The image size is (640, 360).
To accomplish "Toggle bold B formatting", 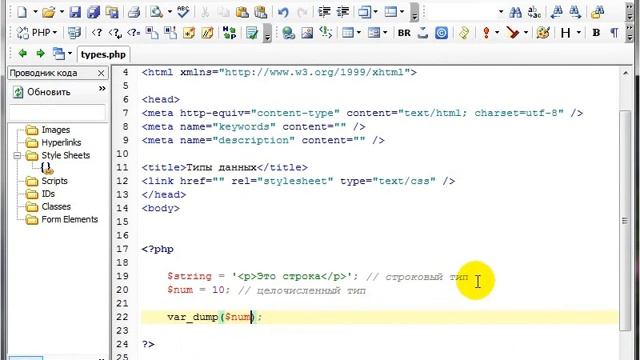I will [596, 33].
